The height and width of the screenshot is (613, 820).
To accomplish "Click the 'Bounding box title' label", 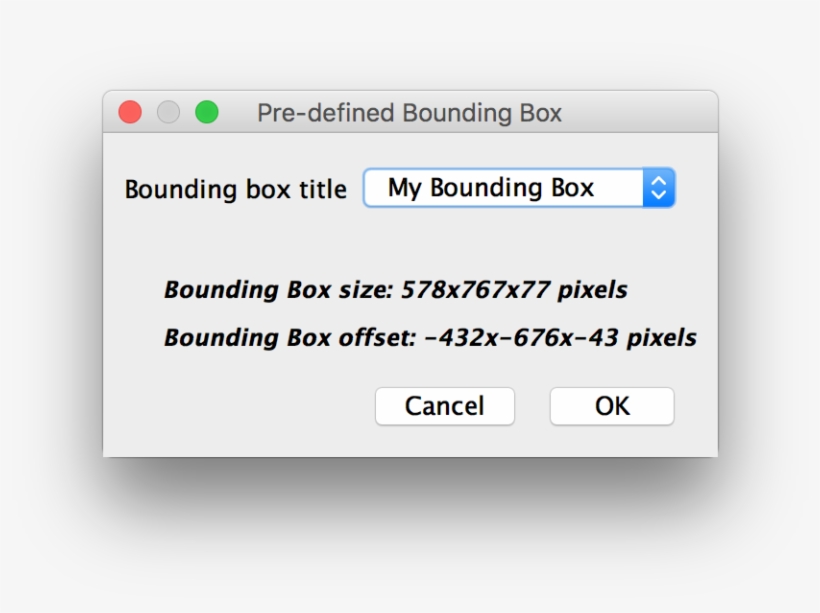I will click(235, 189).
